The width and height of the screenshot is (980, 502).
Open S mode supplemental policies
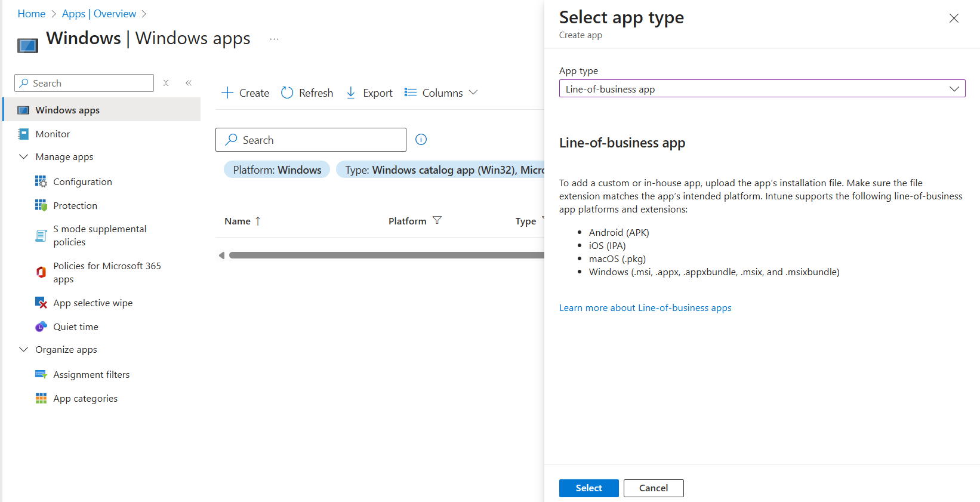100,235
